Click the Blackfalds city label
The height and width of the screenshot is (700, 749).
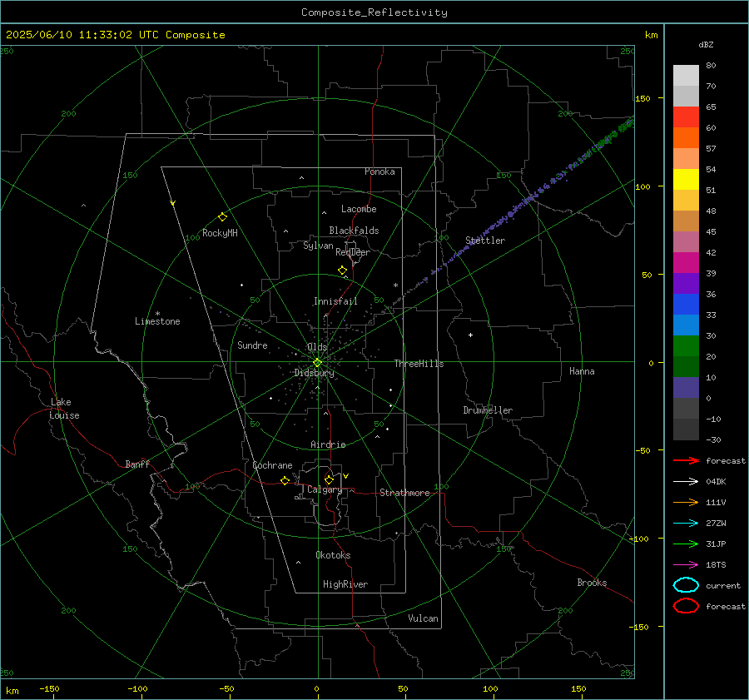(x=354, y=231)
